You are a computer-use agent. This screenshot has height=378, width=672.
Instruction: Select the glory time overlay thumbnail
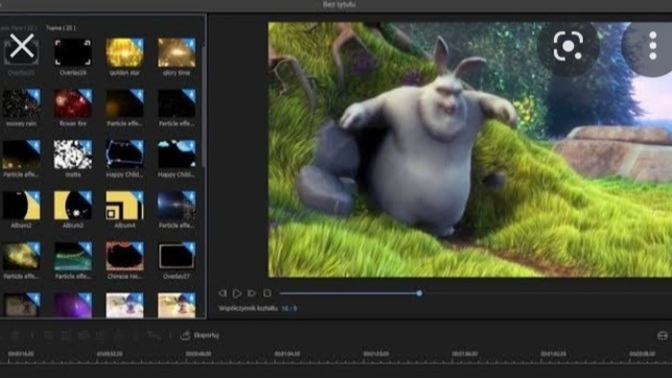[177, 52]
